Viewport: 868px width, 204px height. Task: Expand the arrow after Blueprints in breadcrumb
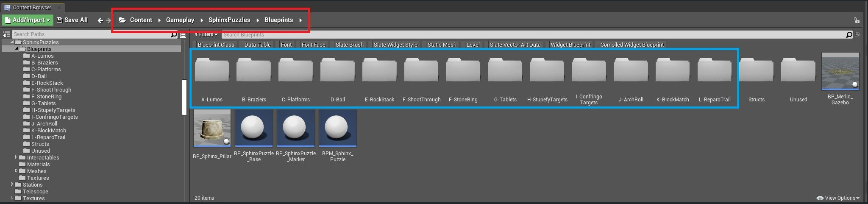300,20
